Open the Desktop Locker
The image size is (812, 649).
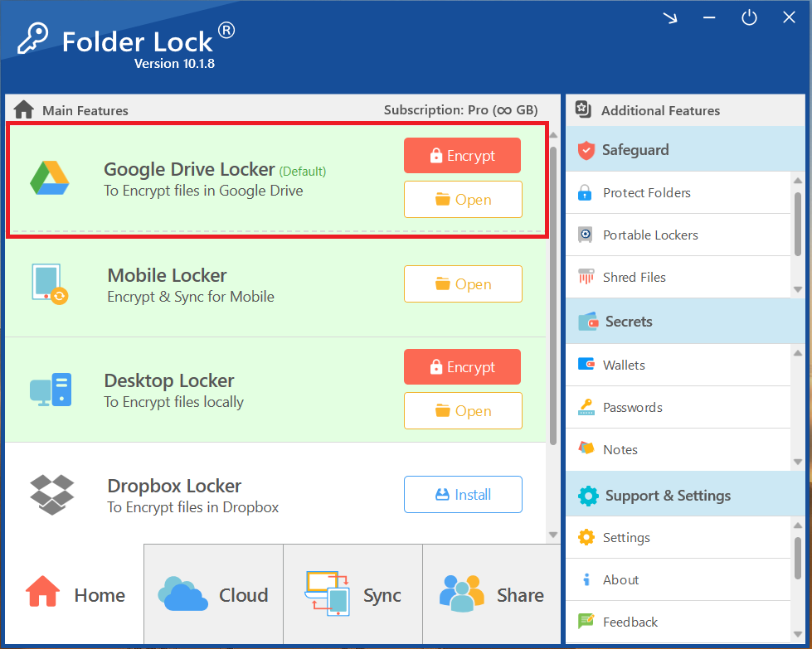[x=463, y=410]
